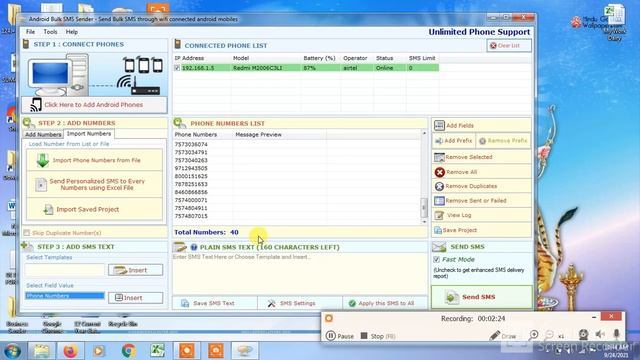
Task: Pause the screen recording
Action: (x=340, y=336)
